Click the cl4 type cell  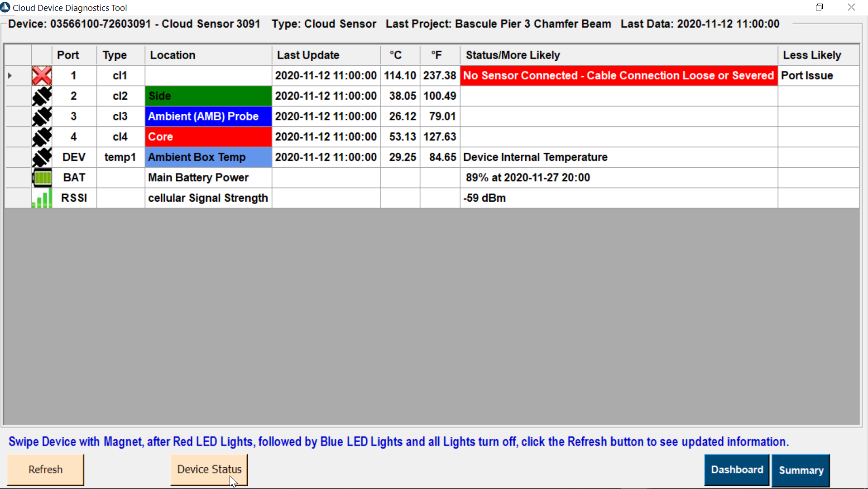point(121,137)
